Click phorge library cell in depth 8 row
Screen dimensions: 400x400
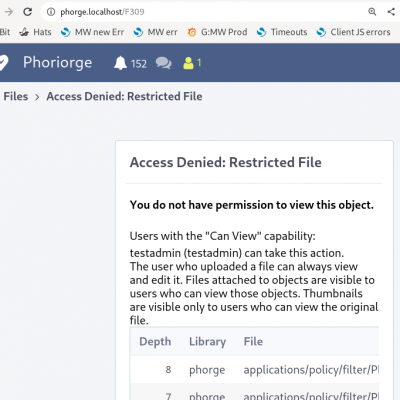click(x=207, y=370)
